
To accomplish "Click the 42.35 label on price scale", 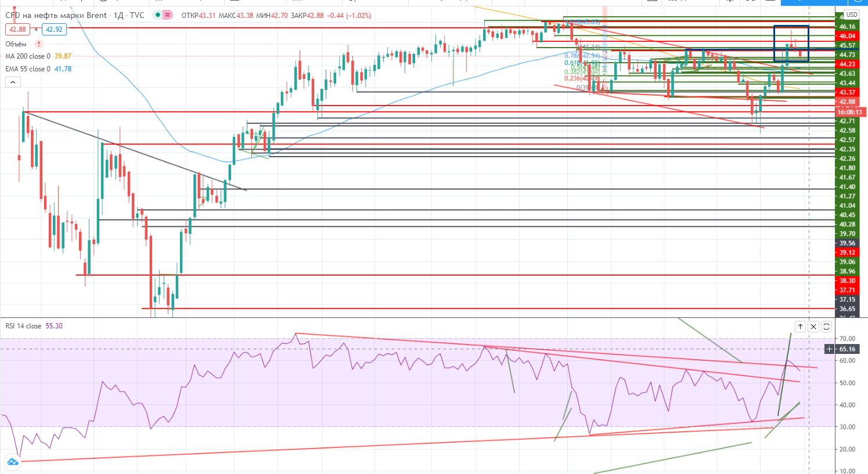I will (847, 149).
